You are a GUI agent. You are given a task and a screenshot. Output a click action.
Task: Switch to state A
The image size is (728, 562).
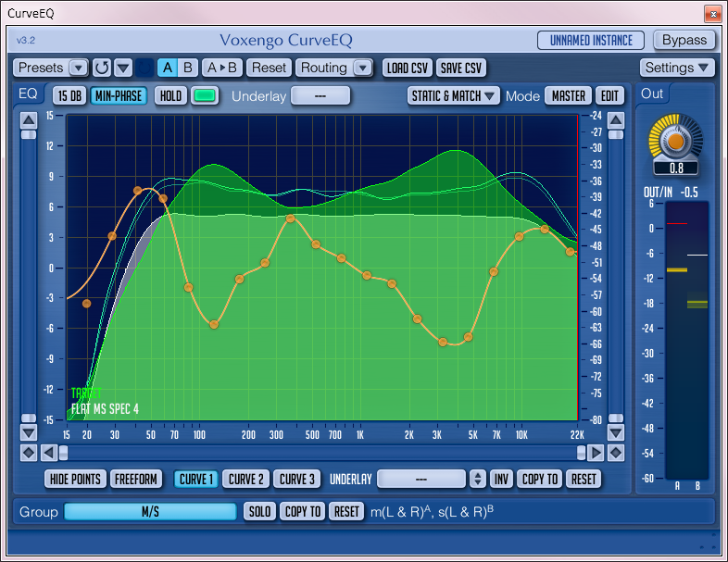167,68
